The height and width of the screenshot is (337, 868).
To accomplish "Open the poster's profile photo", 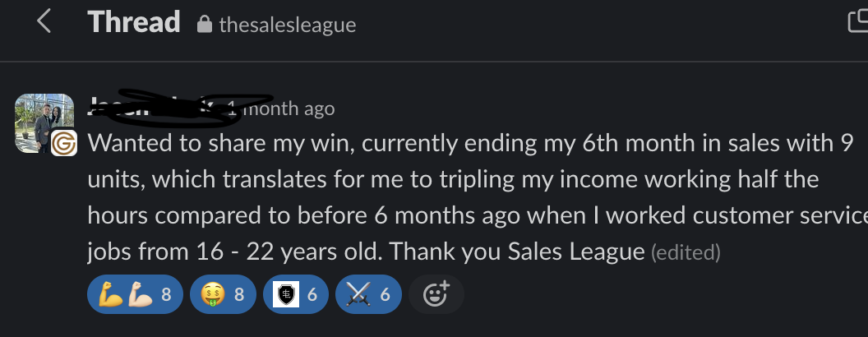I will 39,121.
